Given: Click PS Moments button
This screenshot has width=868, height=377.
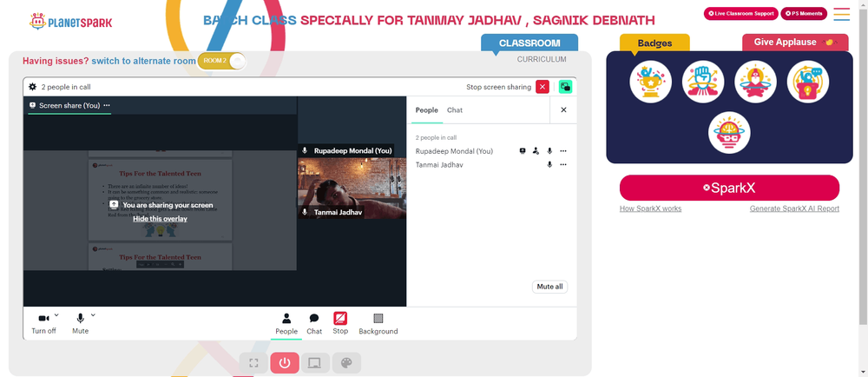Looking at the screenshot, I should click(x=804, y=13).
